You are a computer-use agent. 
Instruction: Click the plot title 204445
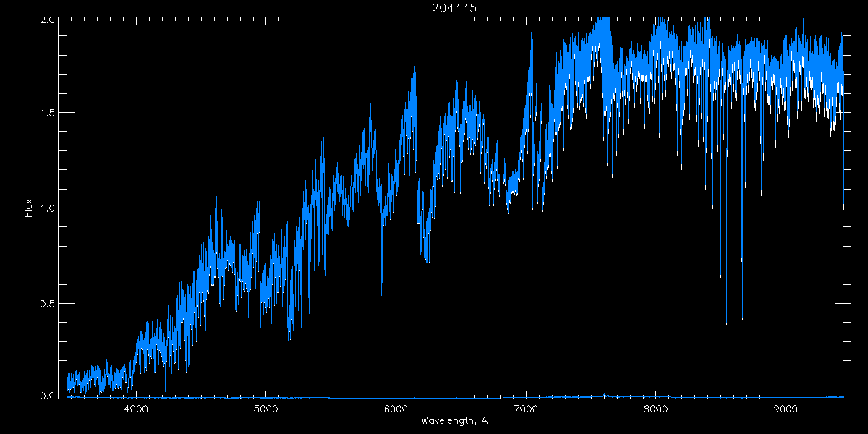(454, 7)
